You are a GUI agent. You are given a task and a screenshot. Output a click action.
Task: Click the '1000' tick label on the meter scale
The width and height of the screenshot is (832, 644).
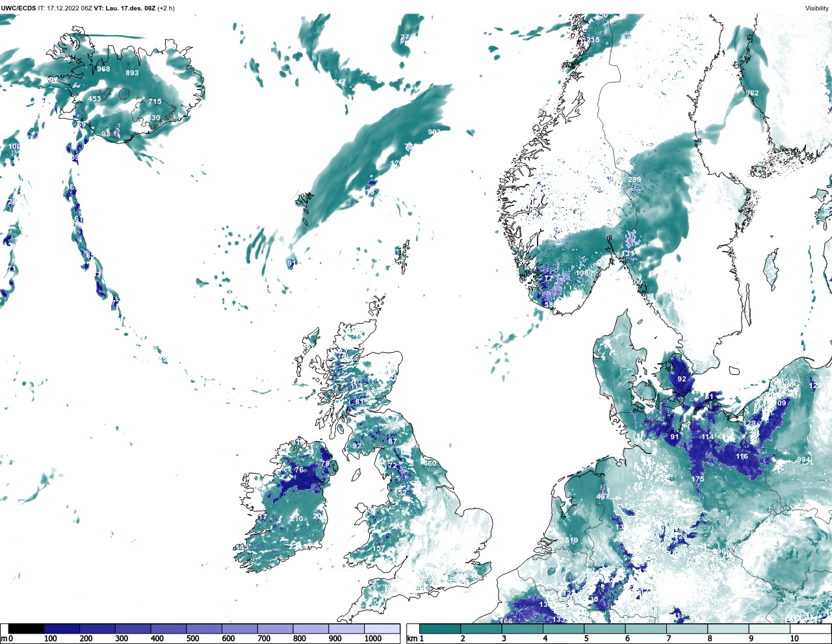tap(373, 639)
